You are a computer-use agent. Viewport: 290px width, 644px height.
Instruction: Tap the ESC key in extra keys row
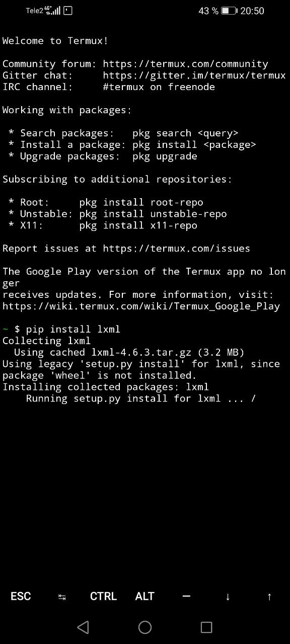(x=21, y=596)
